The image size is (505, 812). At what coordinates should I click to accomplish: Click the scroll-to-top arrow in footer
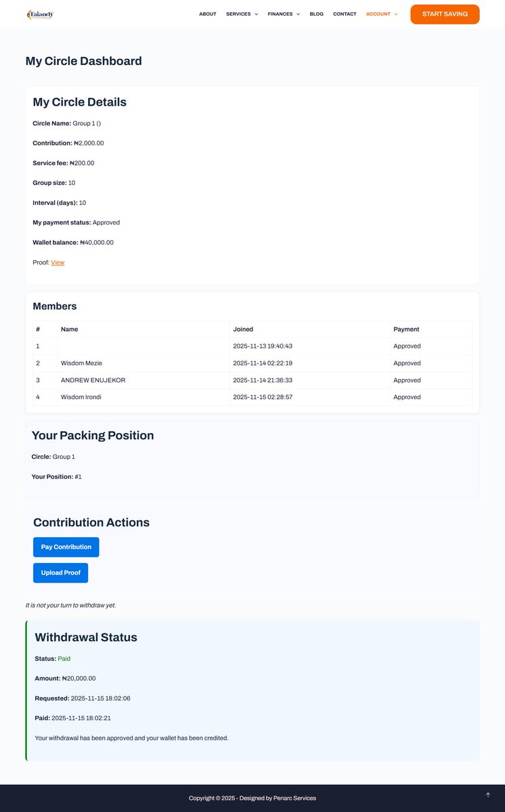[x=488, y=794]
